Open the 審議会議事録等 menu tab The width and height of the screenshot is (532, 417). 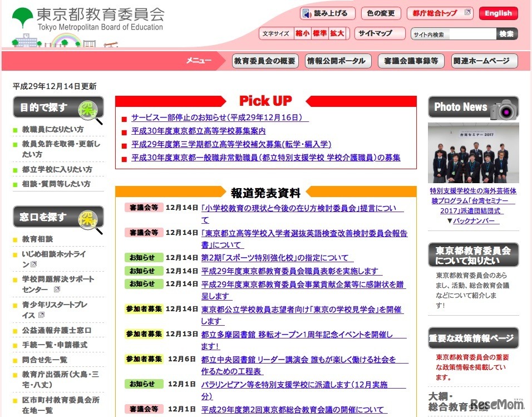coord(411,61)
